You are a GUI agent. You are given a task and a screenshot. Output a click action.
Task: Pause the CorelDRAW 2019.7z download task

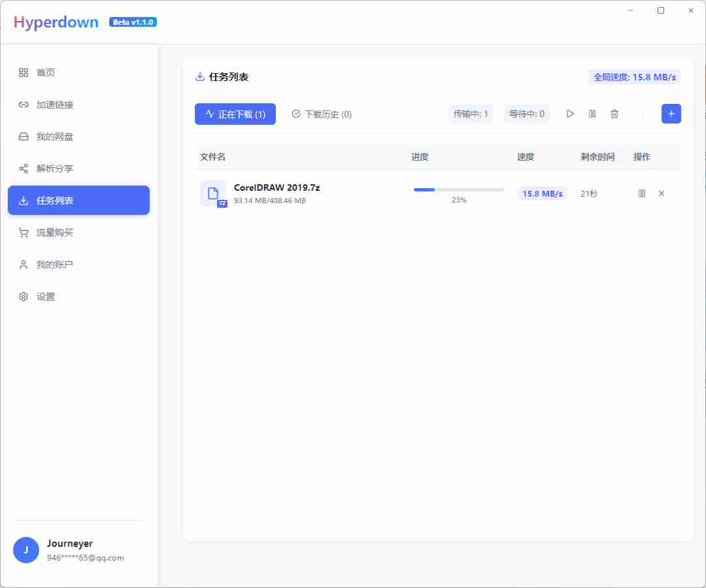tap(641, 193)
